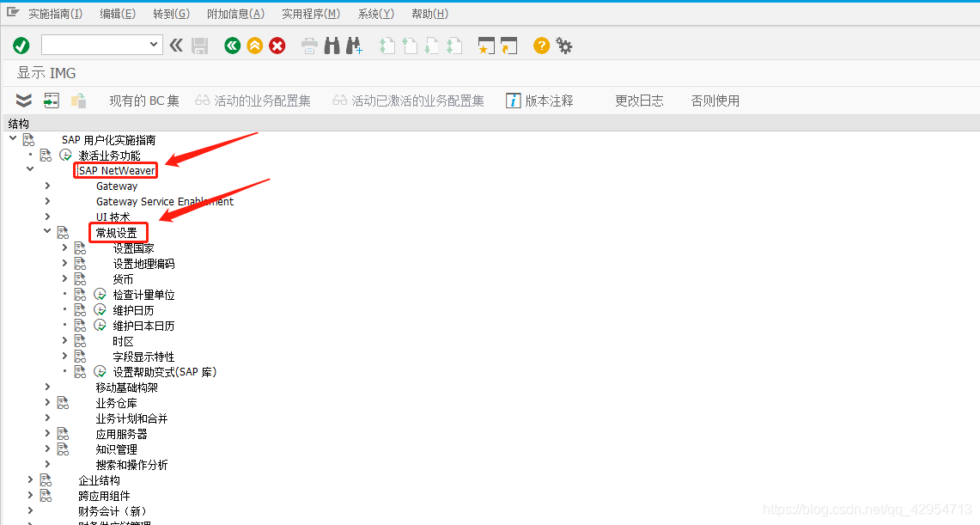Open the 转到(G) menu
Screen dimensions: 980x525
171,14
